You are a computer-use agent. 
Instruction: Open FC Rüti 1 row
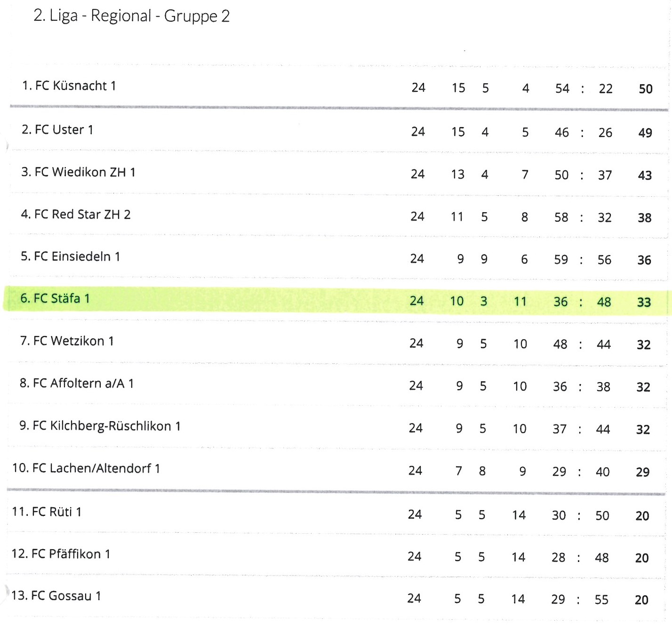[337, 513]
